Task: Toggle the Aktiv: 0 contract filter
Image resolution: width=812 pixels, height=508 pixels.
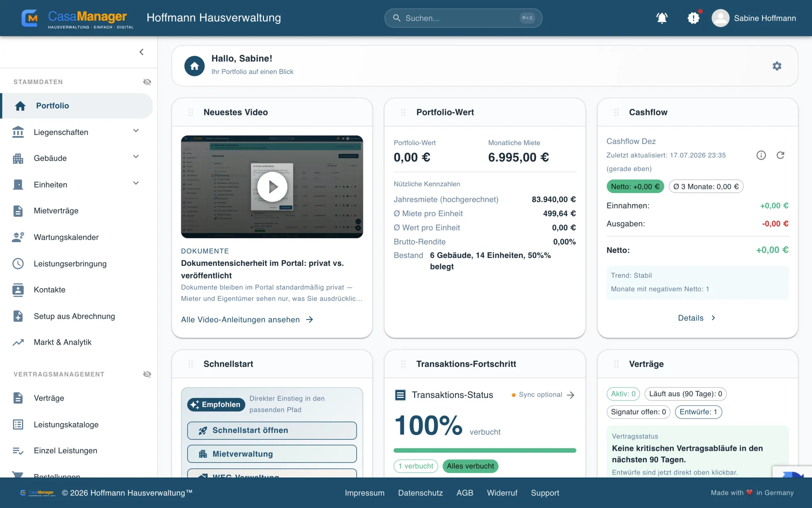Action: (623, 394)
